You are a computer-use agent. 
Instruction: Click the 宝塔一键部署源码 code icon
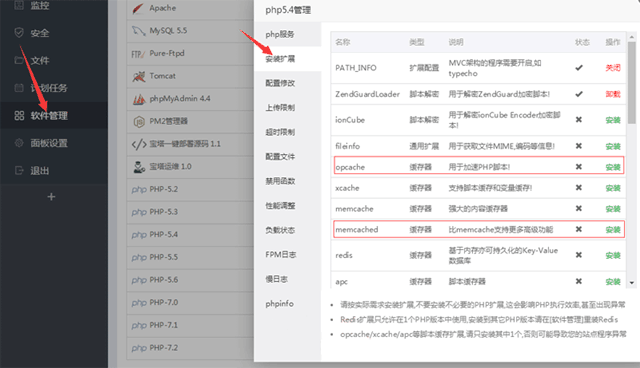(x=139, y=144)
